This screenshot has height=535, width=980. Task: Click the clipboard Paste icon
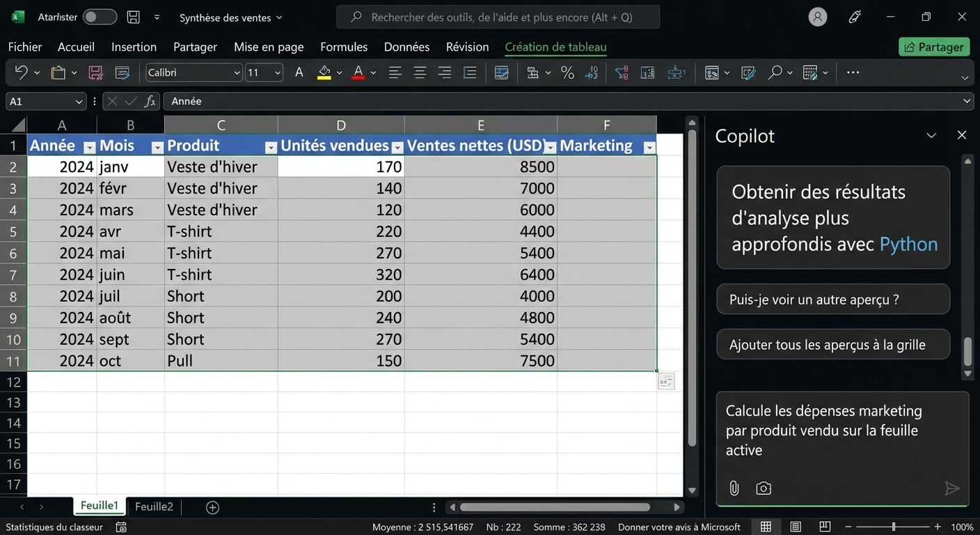[x=58, y=72]
